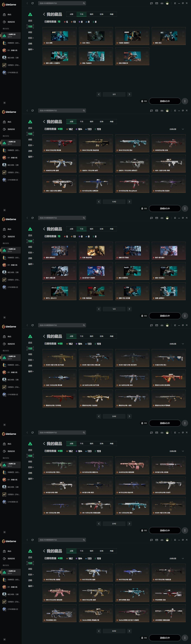Switch to 载具 tab in the 1/42 window

tap(91, 121)
